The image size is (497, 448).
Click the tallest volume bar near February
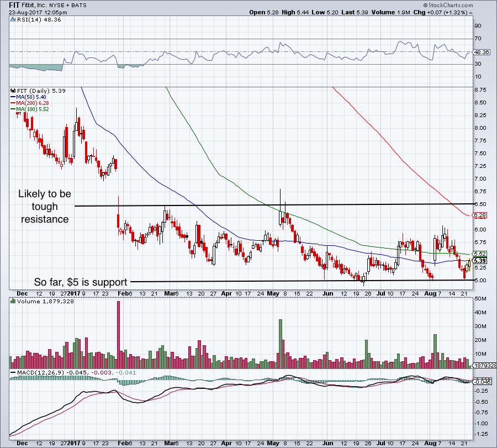118,334
